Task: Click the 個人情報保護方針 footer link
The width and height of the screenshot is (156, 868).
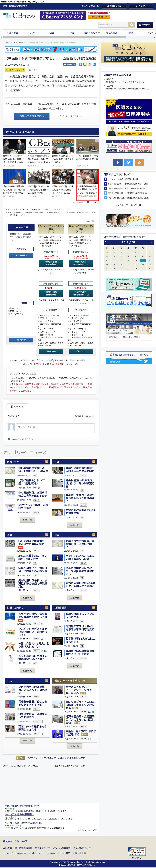Action: tap(23, 848)
